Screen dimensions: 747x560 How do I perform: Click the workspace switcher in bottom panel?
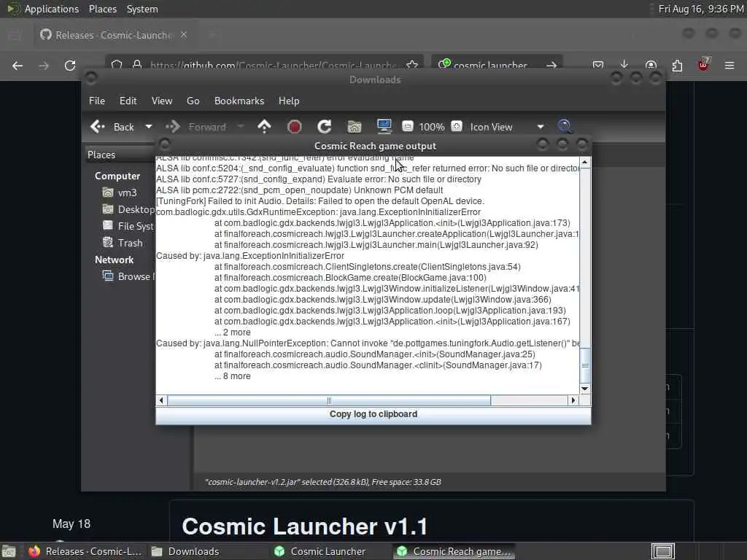[x=662, y=551]
